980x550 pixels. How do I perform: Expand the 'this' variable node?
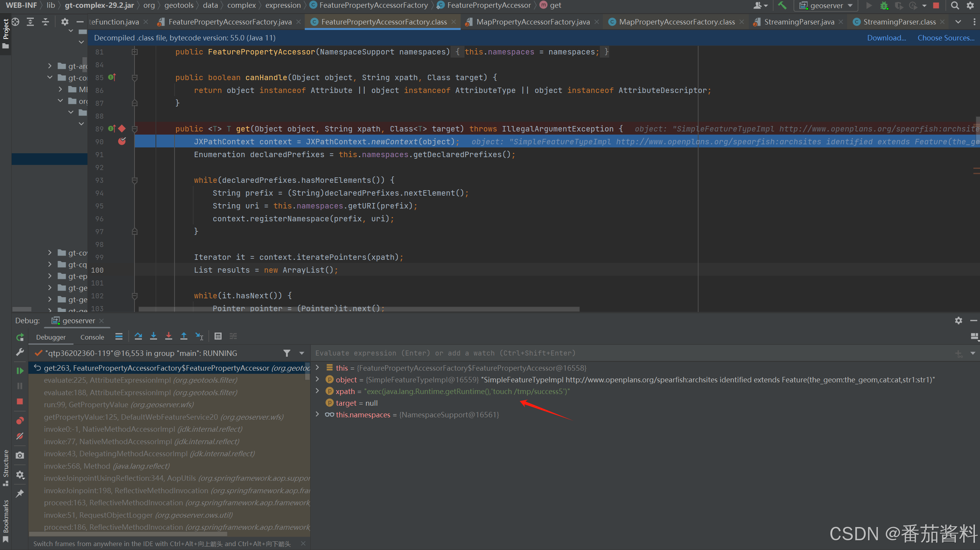pyautogui.click(x=318, y=368)
